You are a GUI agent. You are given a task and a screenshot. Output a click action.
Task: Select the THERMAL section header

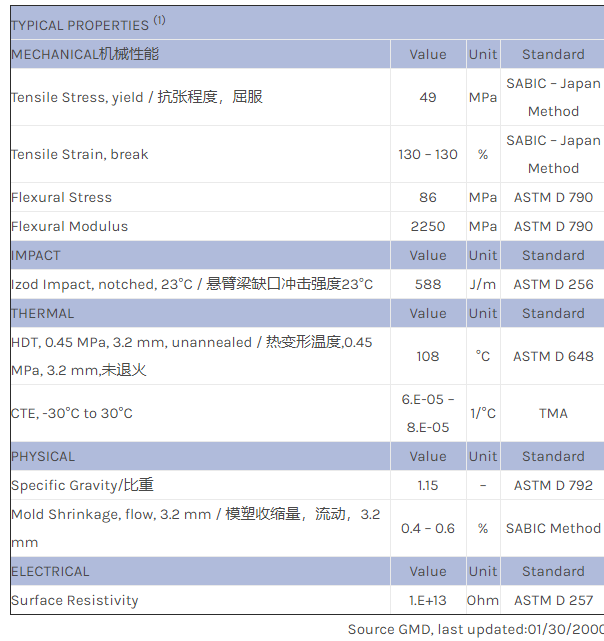click(x=43, y=313)
